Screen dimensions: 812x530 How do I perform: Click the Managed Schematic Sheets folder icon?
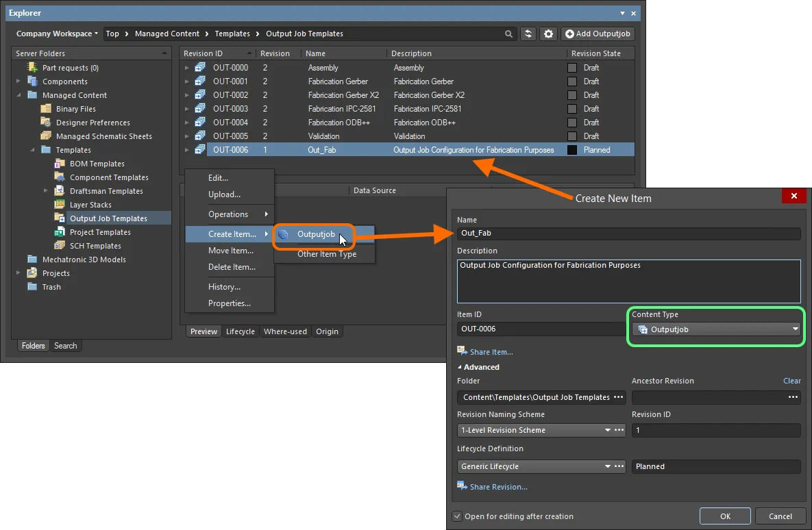(x=46, y=136)
